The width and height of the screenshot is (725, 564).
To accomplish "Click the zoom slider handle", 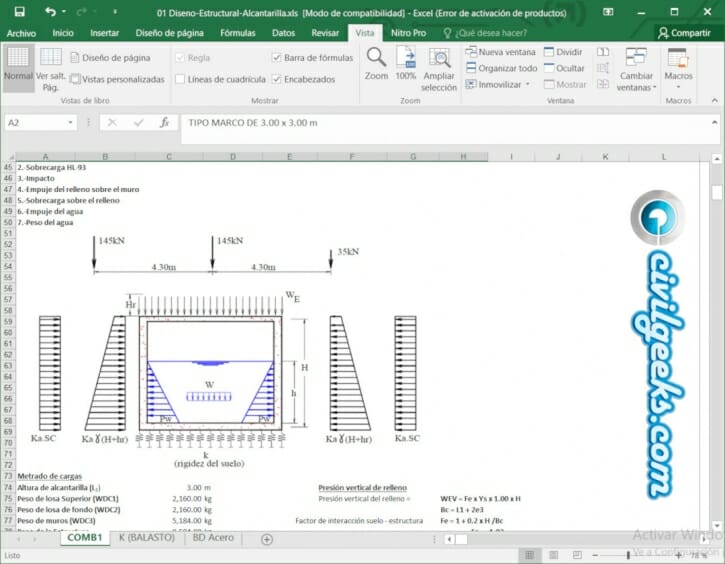I will click(x=628, y=554).
